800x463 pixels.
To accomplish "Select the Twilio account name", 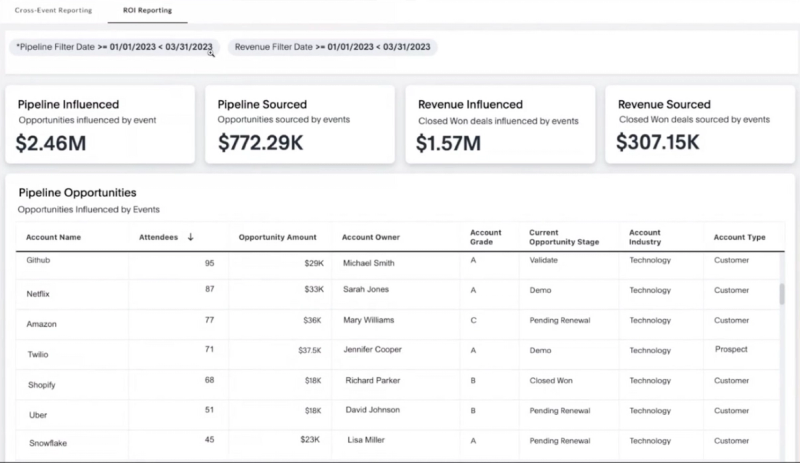I will [39, 353].
